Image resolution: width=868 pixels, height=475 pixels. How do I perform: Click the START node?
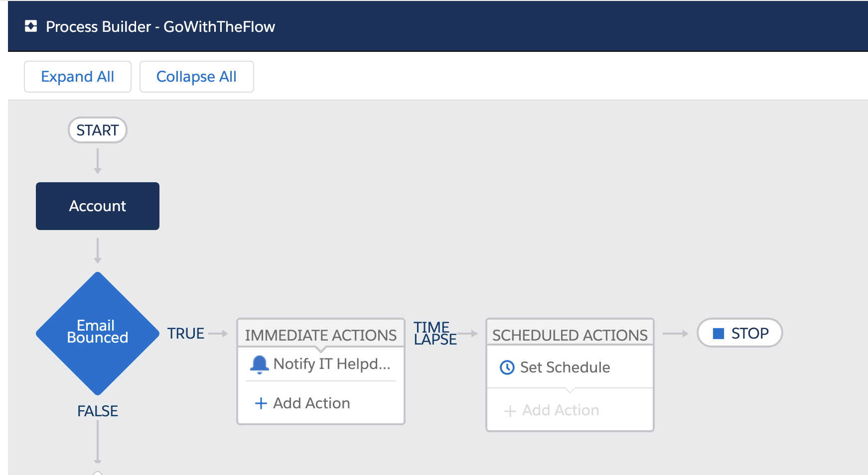click(98, 130)
